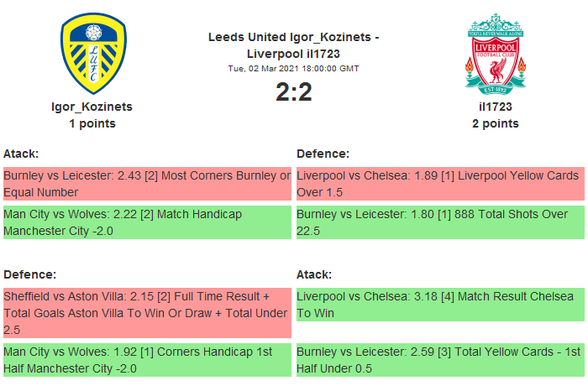This screenshot has width=588, height=386.
Task: Click the Liverpool club crest
Action: 496,54
